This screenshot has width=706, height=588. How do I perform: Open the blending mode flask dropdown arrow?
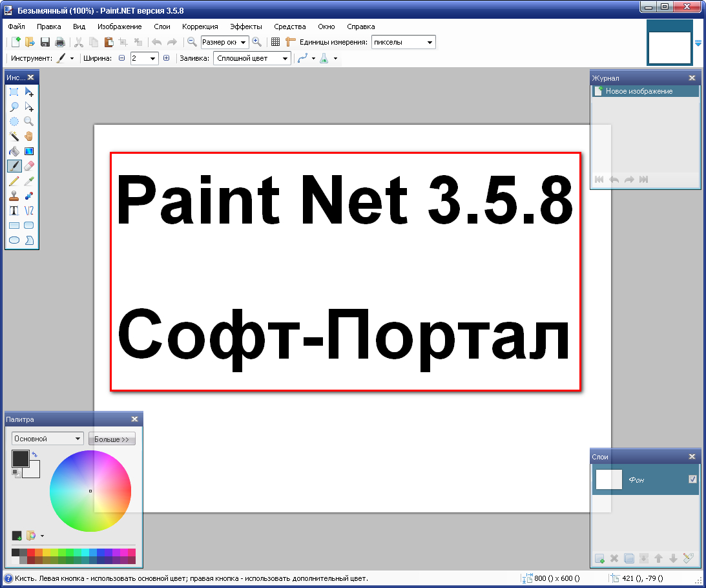[335, 58]
